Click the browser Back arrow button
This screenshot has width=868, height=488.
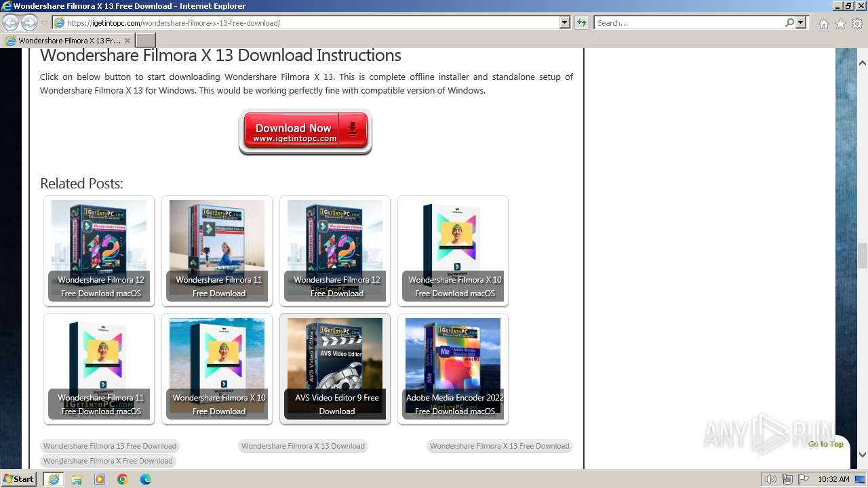tap(11, 23)
